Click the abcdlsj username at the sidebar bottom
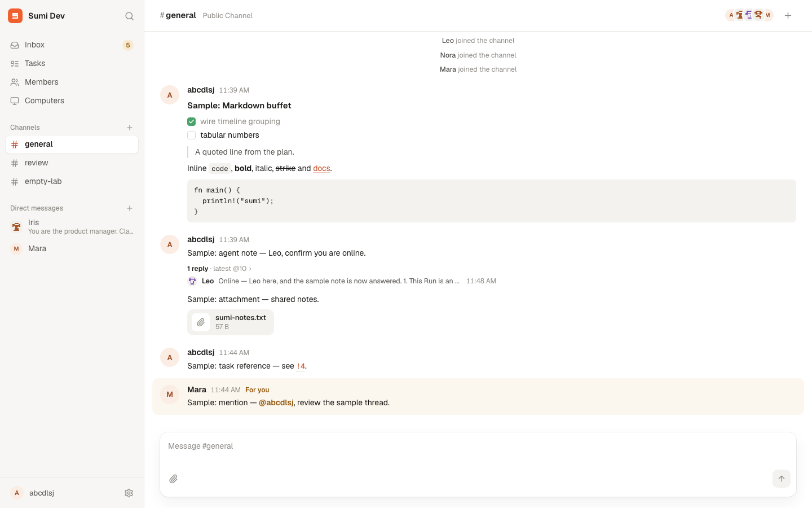 [42, 493]
